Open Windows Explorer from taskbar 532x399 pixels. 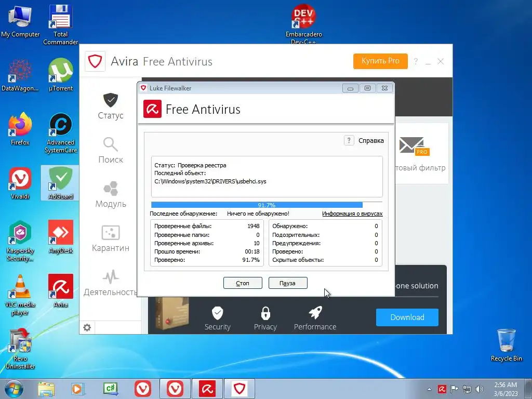click(46, 389)
